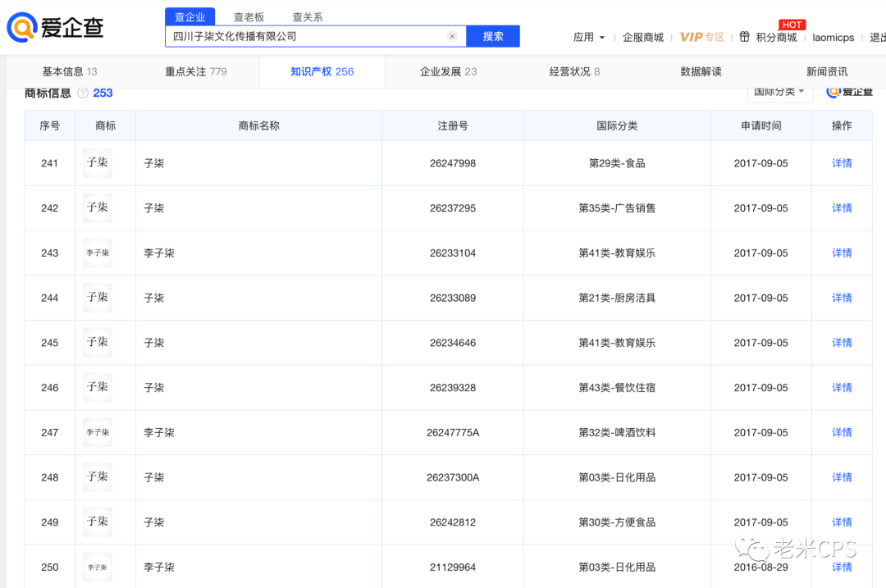The width and height of the screenshot is (886, 588).
Task: Open the 经营状况 tab
Action: tap(574, 71)
